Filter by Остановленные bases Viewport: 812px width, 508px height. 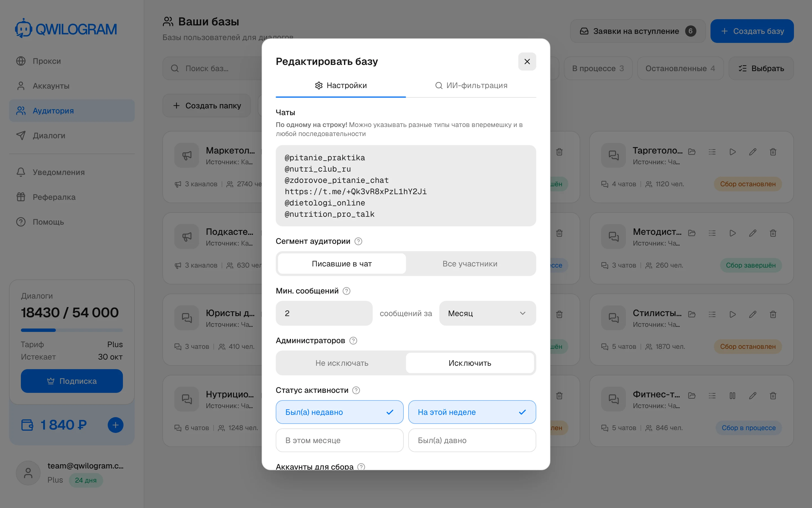680,69
